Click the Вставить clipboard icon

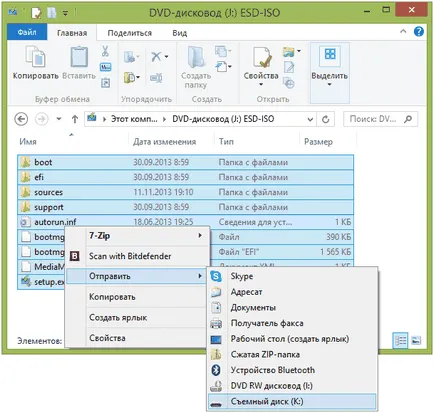79,57
